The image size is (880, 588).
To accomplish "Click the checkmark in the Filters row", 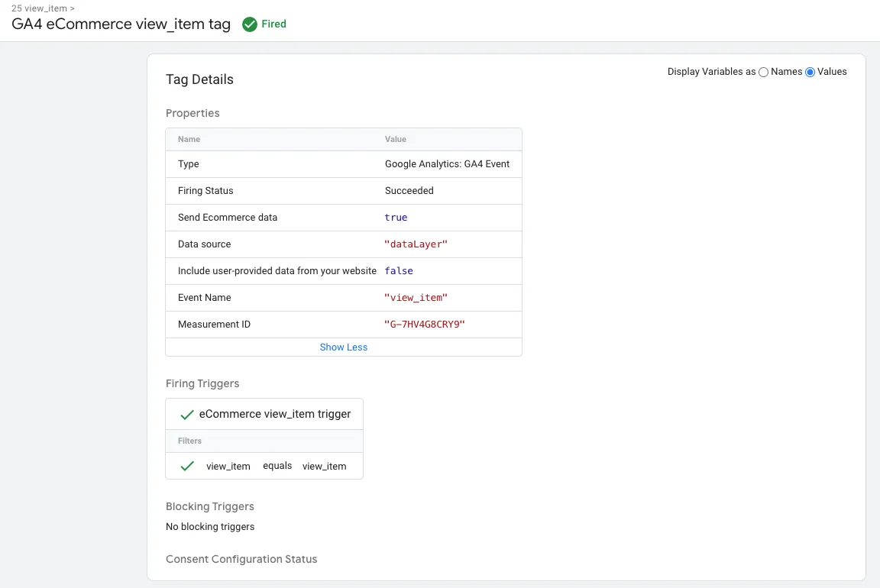I will [x=187, y=467].
